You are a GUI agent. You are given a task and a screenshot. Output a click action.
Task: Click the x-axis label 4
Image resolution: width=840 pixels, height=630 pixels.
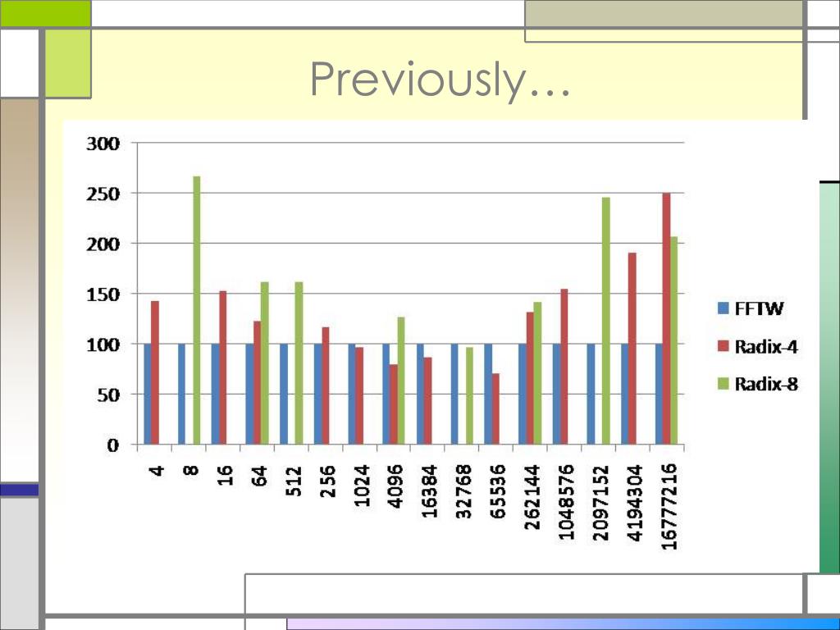(157, 471)
